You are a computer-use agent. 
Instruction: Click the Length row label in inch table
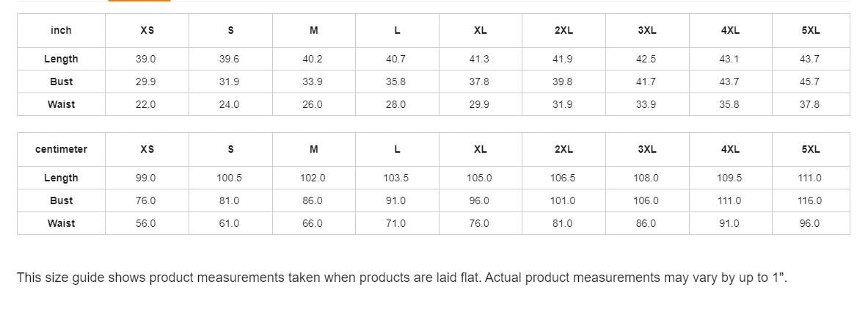tap(61, 59)
